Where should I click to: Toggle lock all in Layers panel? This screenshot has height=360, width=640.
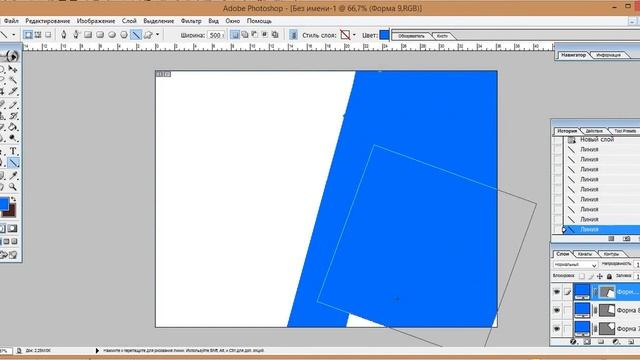[x=609, y=276]
